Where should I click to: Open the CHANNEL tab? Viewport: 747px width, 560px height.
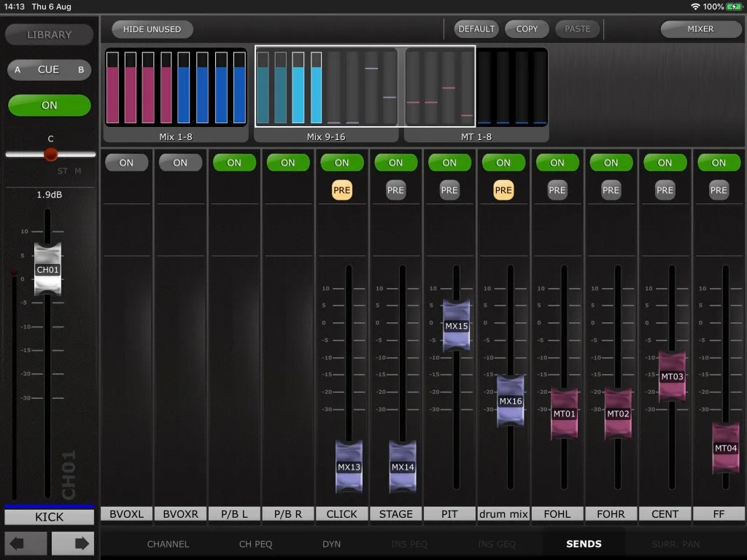[169, 544]
